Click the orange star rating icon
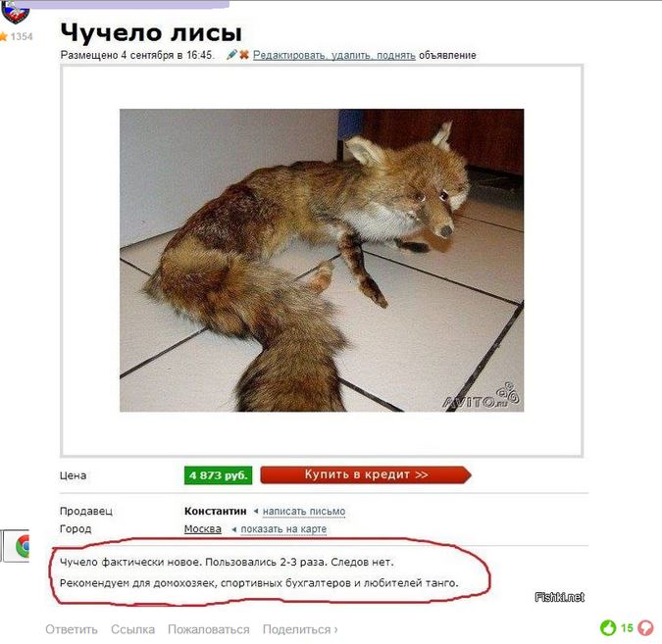 click(x=4, y=36)
